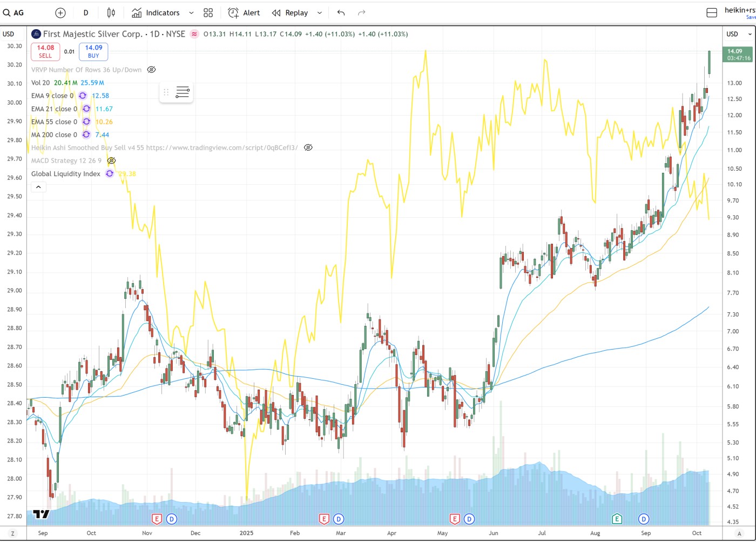Open the chart layout setup icon

click(x=712, y=13)
